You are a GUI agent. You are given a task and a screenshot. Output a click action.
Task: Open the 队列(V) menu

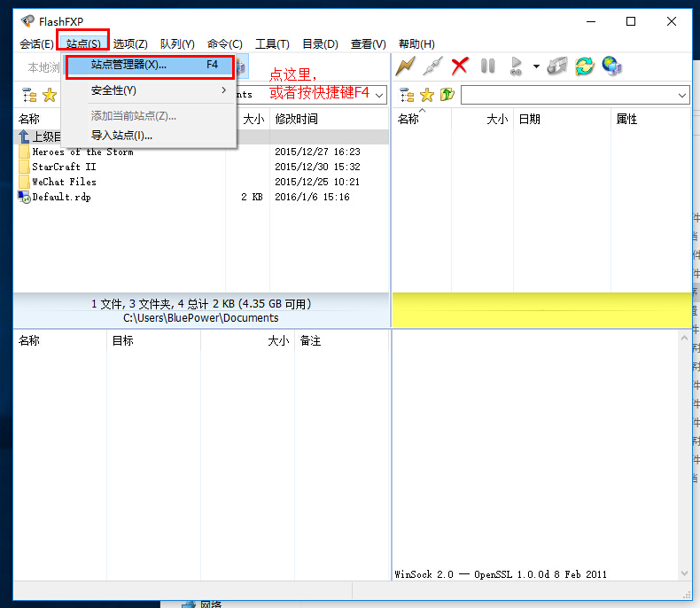pyautogui.click(x=178, y=43)
